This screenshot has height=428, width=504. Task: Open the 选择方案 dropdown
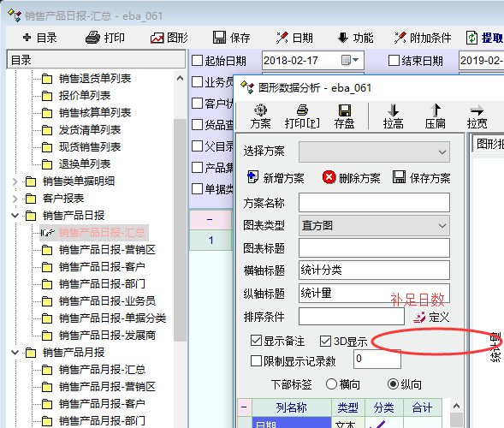click(x=374, y=152)
